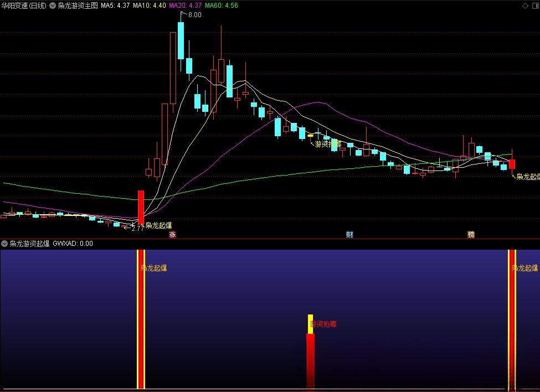Click the 华阳变速(日线) stock title

[x=23, y=5]
